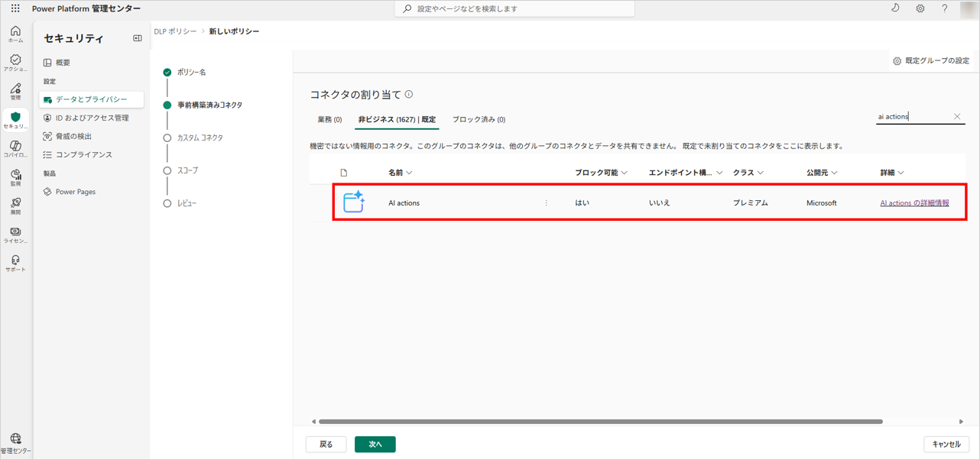This screenshot has height=460, width=980.
Task: Click the info icon beside コネクタの割り当て
Action: click(409, 95)
